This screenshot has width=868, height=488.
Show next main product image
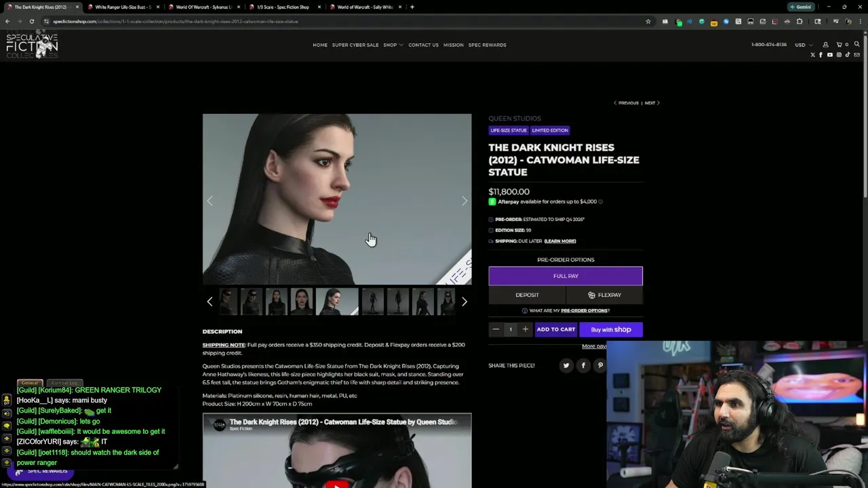tap(465, 201)
